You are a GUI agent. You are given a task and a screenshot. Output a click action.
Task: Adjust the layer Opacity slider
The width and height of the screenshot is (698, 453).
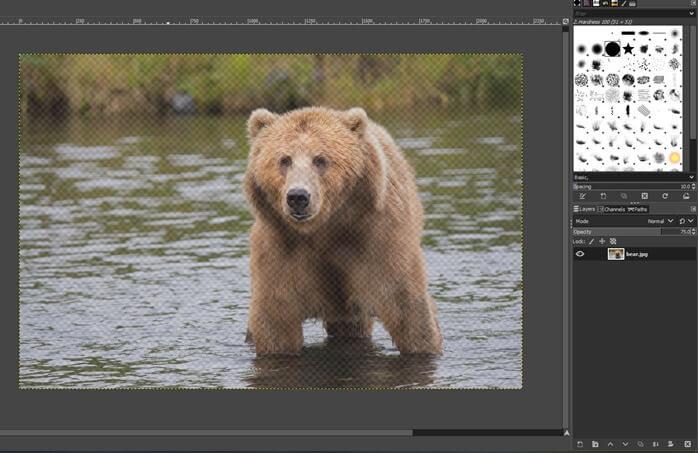click(632, 232)
